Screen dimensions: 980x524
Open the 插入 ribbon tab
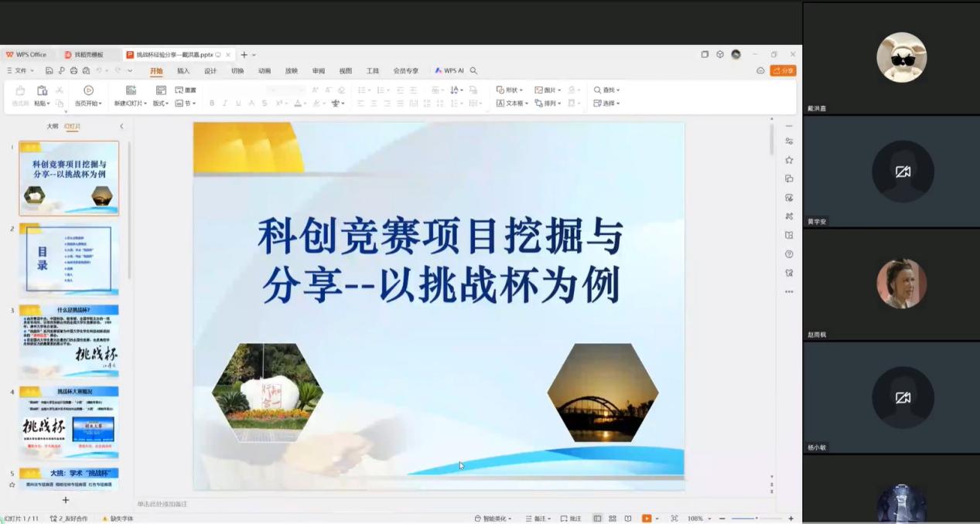point(183,71)
